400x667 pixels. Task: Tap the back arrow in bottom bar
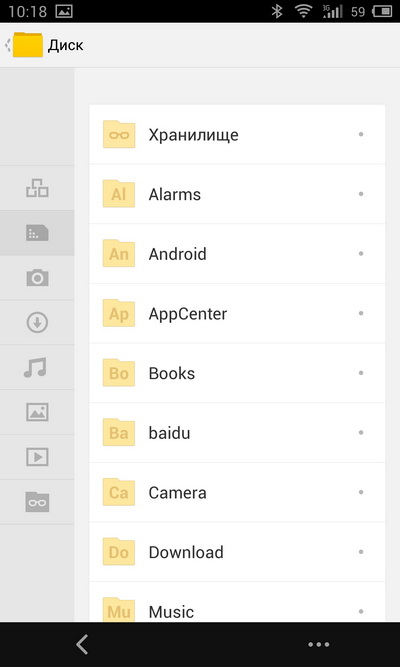82,644
